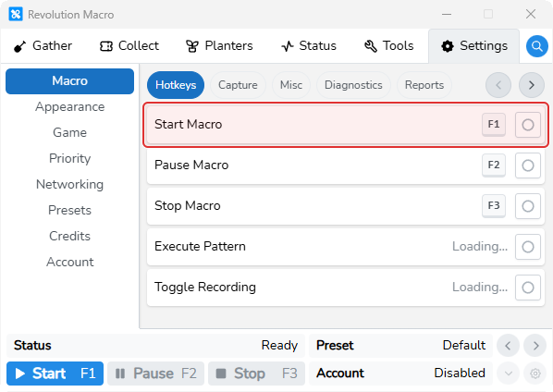Open Appearance settings in sidebar
The width and height of the screenshot is (553, 392).
[x=70, y=107]
